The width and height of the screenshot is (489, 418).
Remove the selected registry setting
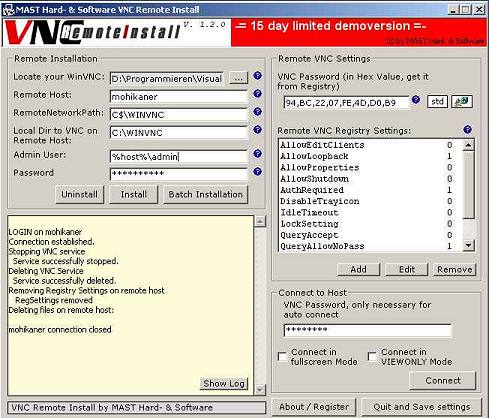(x=455, y=269)
